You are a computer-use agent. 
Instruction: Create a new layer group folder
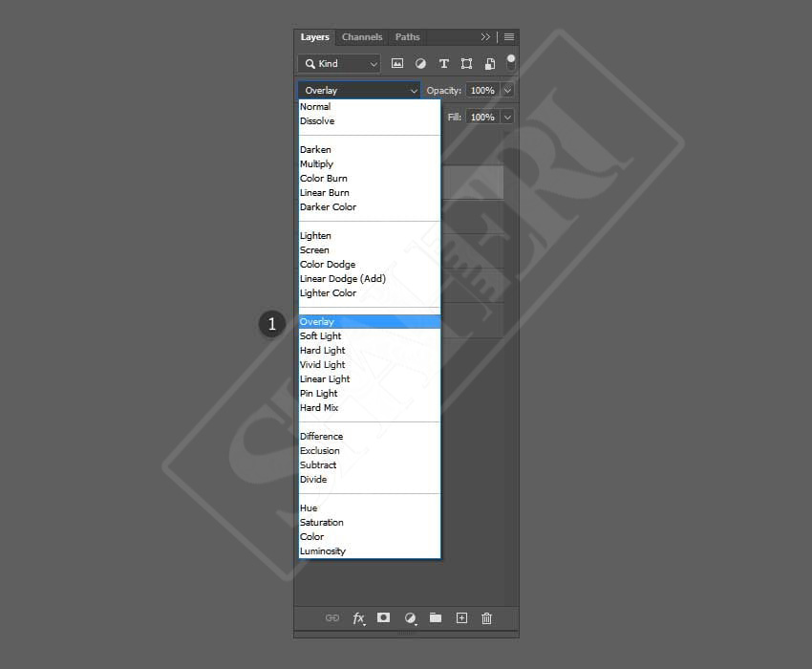(x=436, y=618)
